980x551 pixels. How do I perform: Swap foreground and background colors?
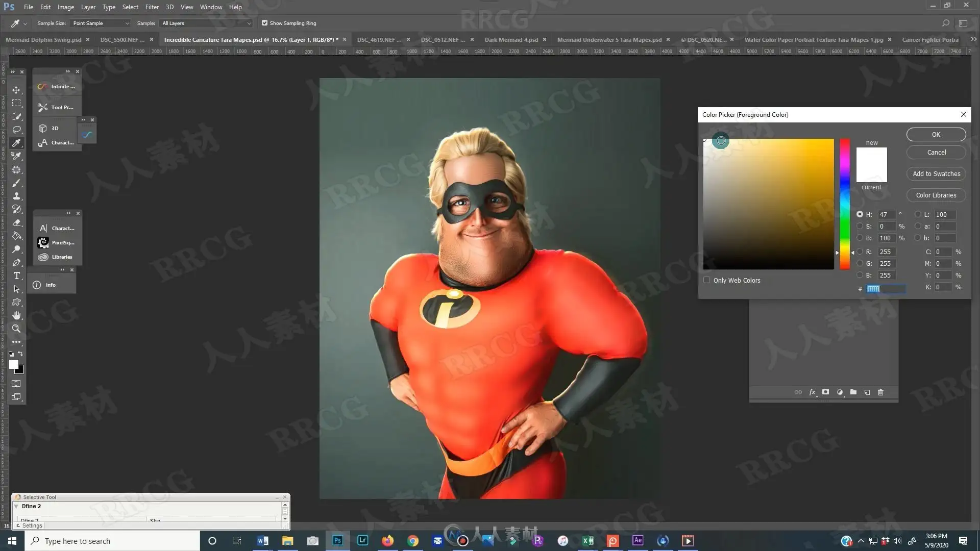pyautogui.click(x=20, y=354)
